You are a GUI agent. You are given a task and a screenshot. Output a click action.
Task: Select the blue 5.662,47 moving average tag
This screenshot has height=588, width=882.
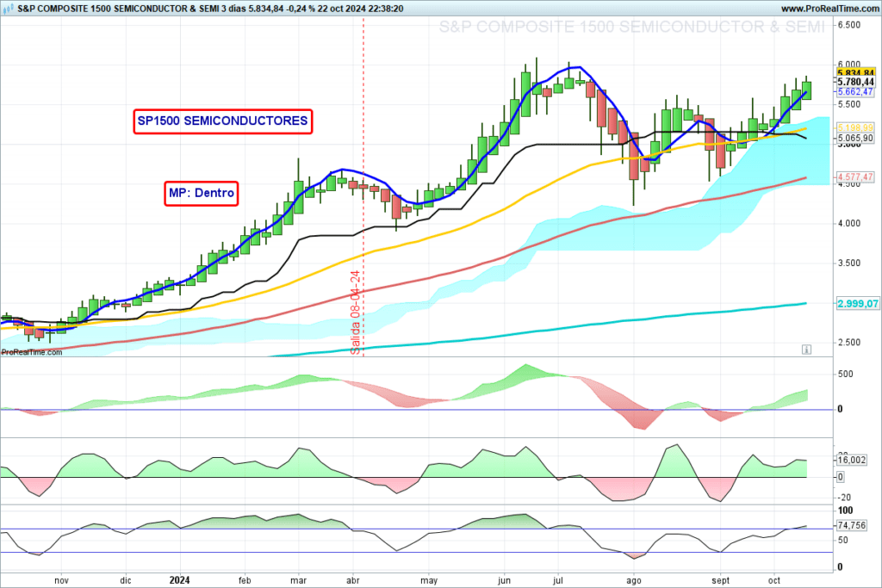tap(855, 91)
